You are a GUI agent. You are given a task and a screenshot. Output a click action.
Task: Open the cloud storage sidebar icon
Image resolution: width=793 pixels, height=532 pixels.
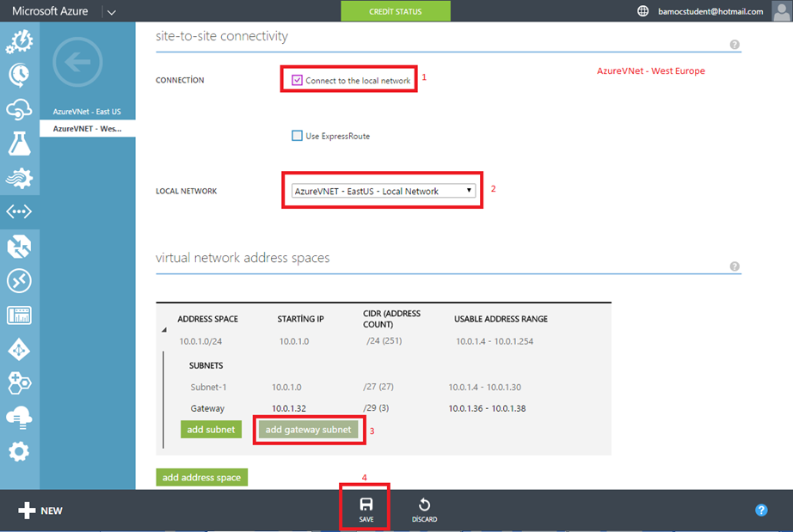(x=19, y=418)
